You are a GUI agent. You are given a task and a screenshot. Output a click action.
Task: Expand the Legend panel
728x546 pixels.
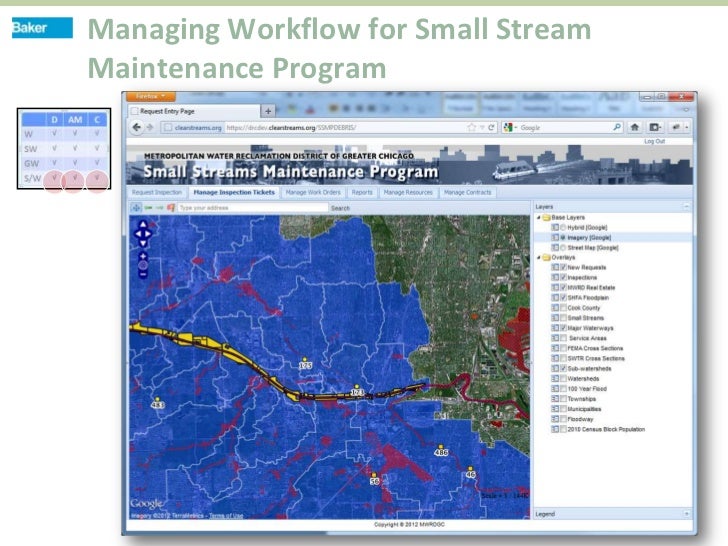[x=686, y=514]
